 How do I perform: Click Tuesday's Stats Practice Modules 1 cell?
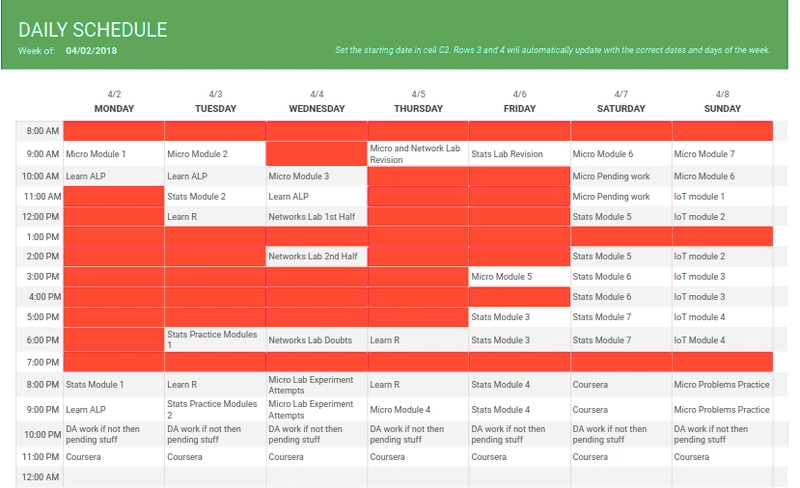click(215, 339)
